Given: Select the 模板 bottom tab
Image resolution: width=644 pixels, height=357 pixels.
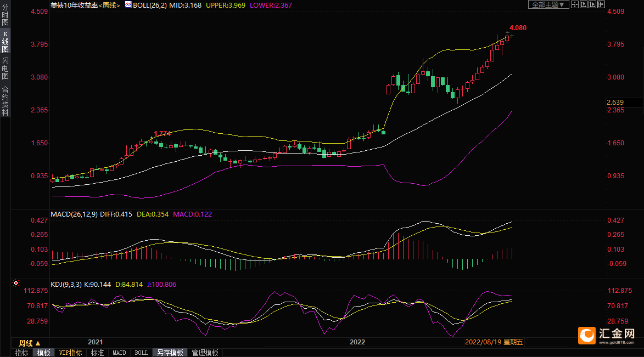Looking at the screenshot, I should (x=43, y=353).
